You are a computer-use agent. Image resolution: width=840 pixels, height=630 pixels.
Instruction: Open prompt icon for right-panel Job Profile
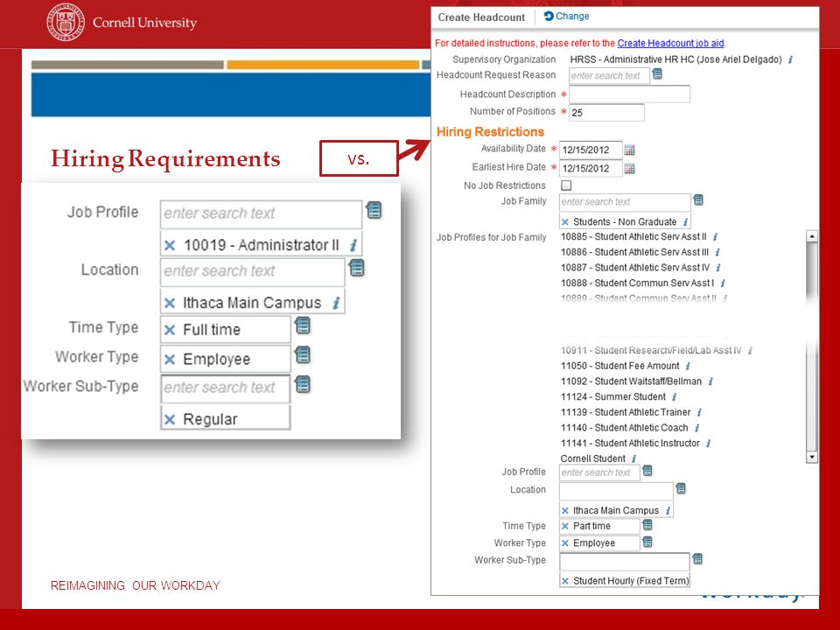[x=647, y=471]
